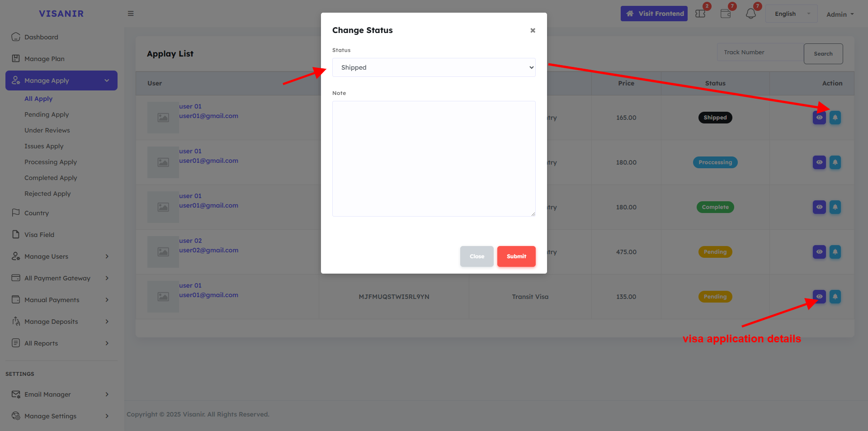868x431 pixels.
Task: Click inside the Note text area
Action: [434, 158]
